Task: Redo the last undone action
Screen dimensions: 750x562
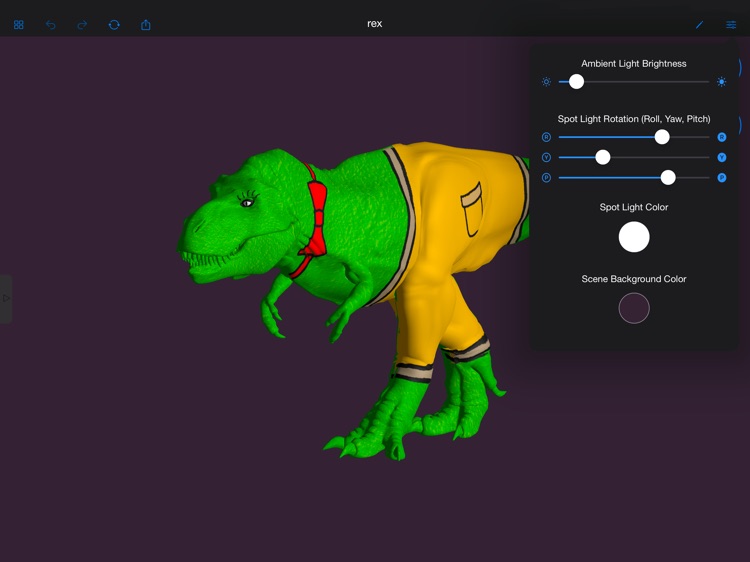Action: tap(82, 25)
